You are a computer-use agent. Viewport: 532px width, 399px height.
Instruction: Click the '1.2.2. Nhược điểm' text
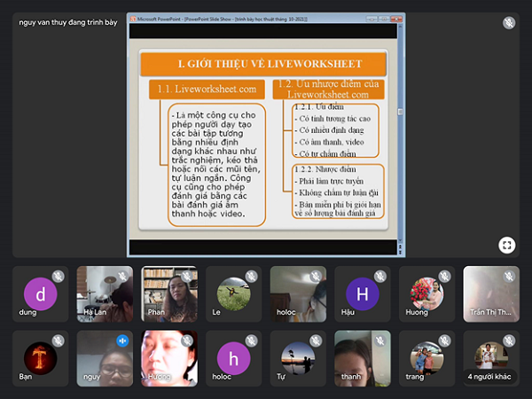(x=325, y=169)
